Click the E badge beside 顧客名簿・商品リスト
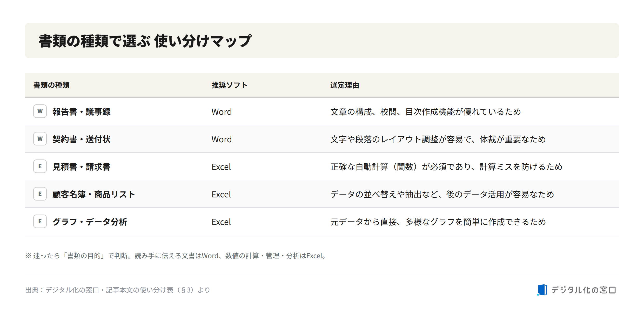 [40, 194]
